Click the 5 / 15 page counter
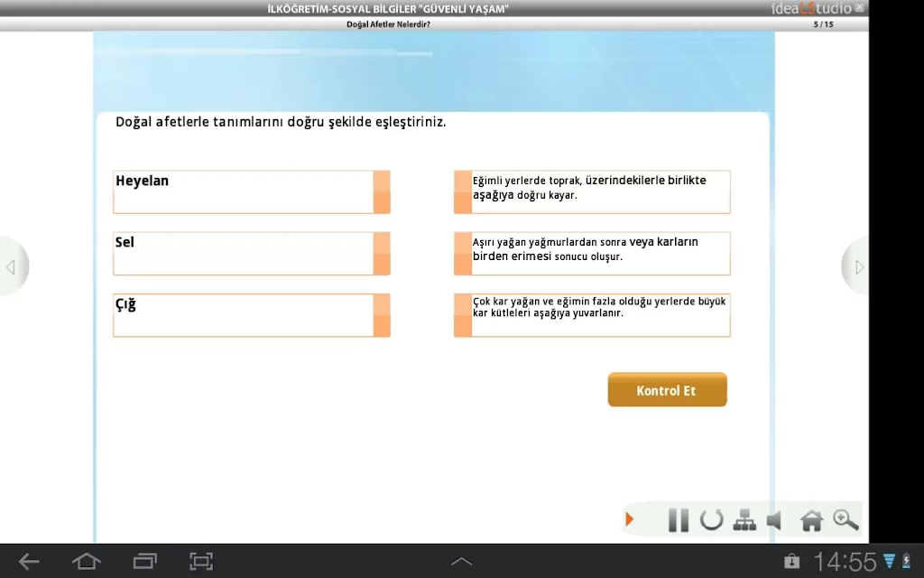Screen dimensions: 924x578 pos(823,24)
